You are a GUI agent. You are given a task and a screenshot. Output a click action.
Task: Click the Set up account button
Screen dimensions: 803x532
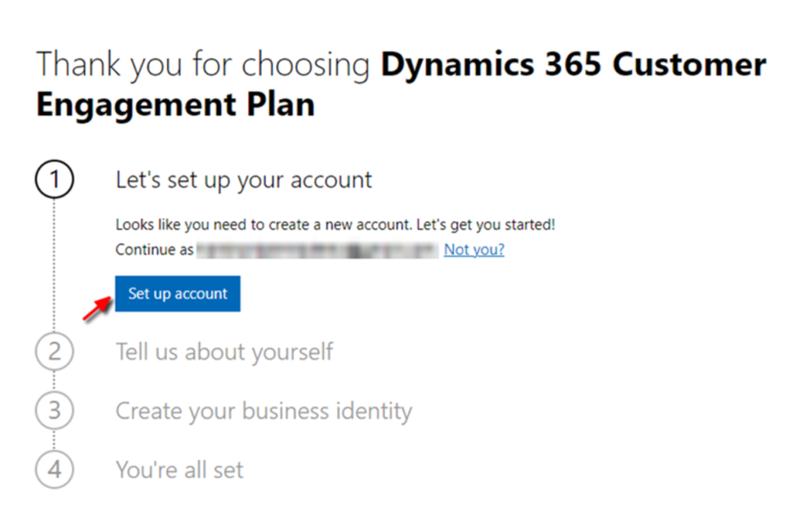(177, 294)
